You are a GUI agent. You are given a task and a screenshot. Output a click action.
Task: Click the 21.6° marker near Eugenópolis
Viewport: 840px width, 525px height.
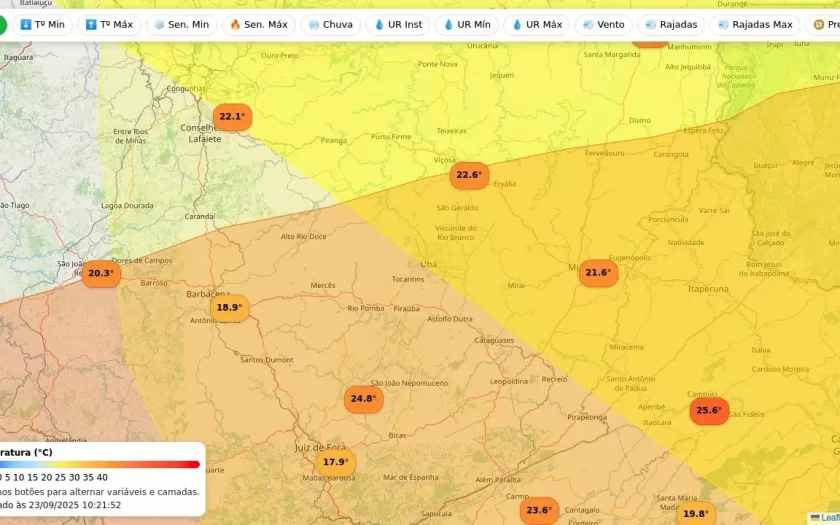pyautogui.click(x=598, y=273)
